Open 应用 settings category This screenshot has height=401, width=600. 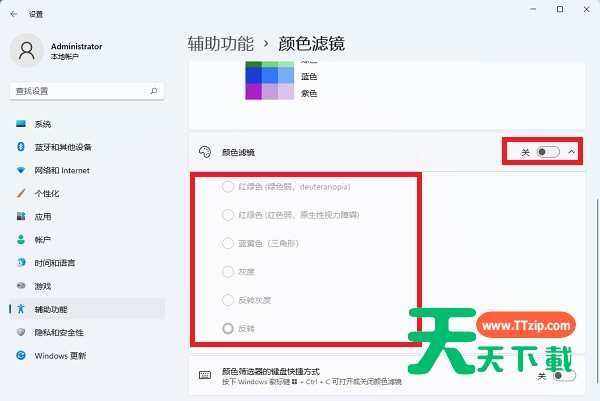click(x=87, y=217)
